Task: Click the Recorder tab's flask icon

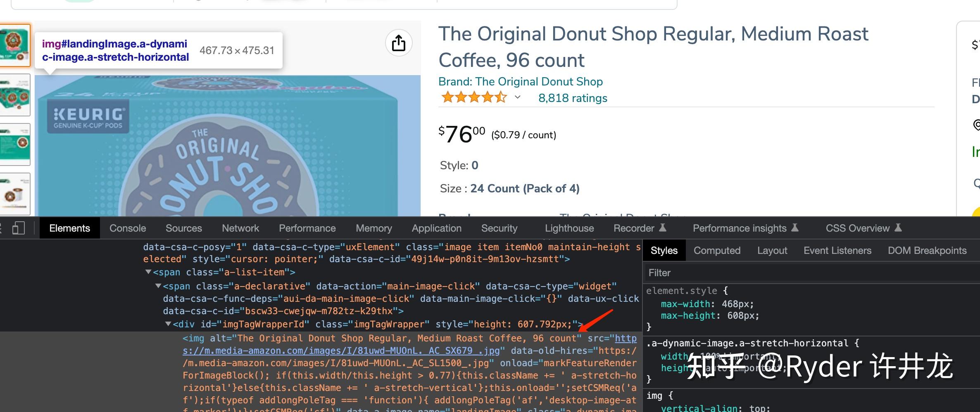Action: pos(663,227)
